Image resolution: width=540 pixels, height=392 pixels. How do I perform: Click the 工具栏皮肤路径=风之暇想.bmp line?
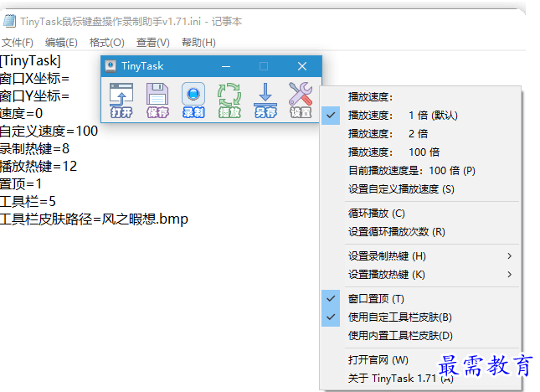pyautogui.click(x=94, y=219)
